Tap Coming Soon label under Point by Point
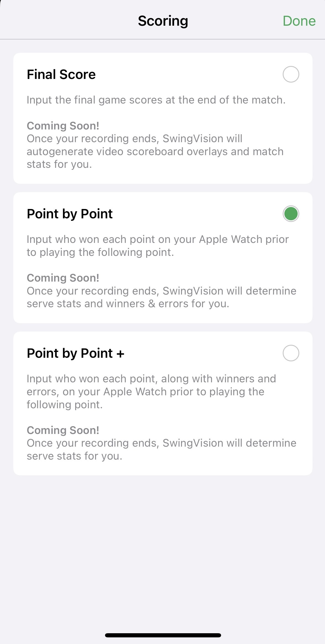This screenshot has height=644, width=325. (63, 278)
